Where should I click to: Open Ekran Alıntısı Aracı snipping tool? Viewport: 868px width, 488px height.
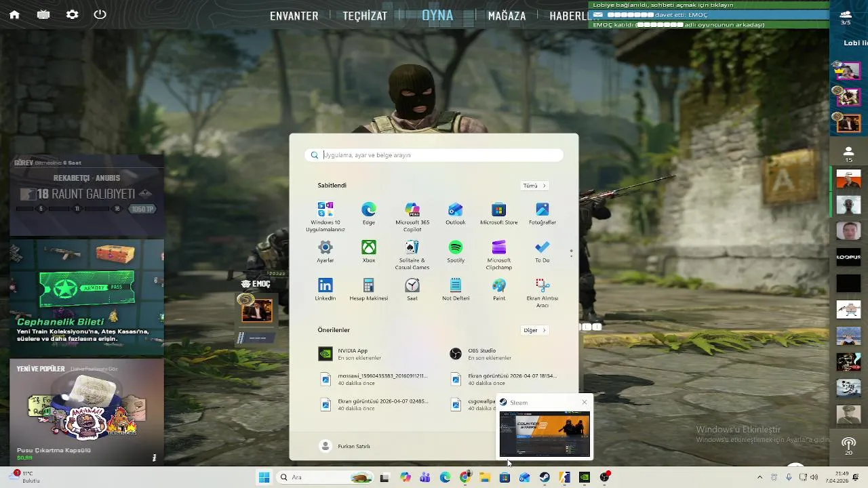[542, 292]
